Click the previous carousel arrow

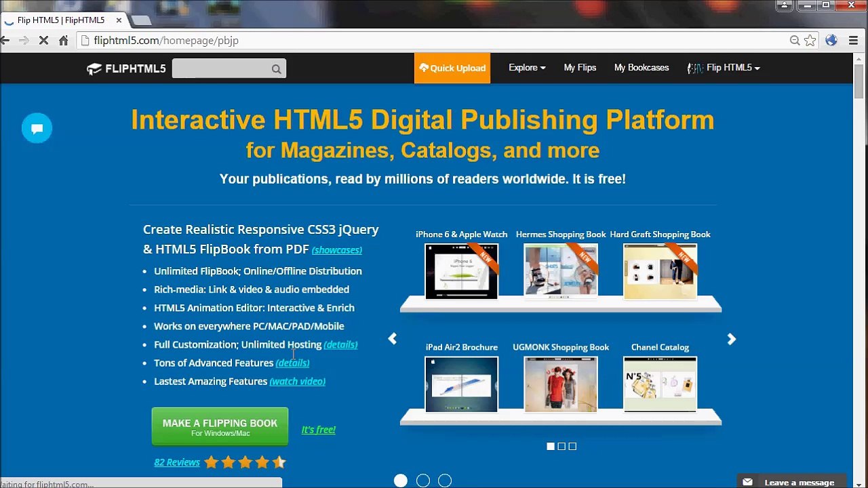click(392, 339)
